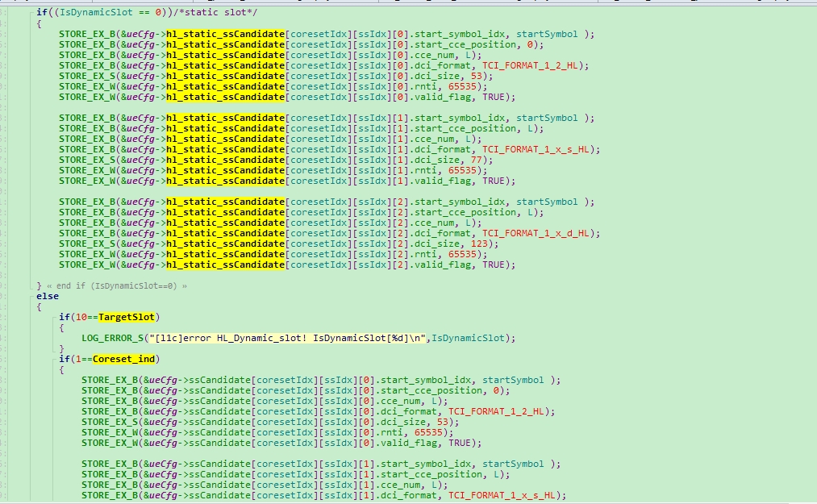Click the /*static slot*/ comment
Image resolution: width=817 pixels, height=504 pixels.
point(215,12)
